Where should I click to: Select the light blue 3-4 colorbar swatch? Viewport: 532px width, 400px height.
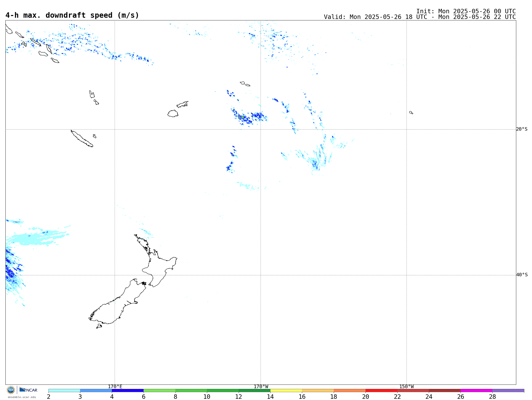96,391
